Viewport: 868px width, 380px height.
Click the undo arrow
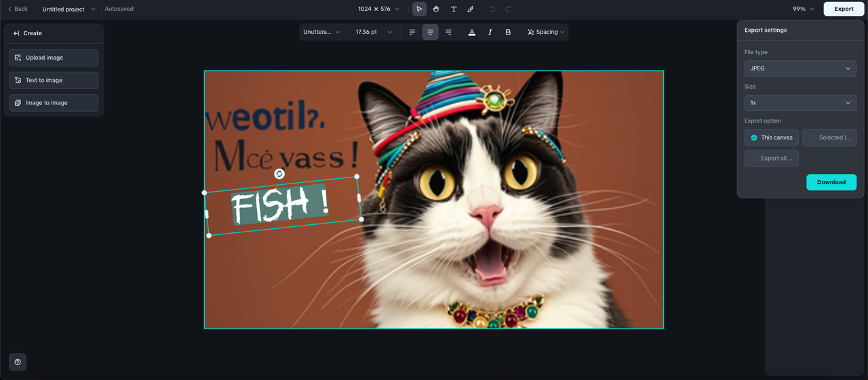[x=492, y=9]
